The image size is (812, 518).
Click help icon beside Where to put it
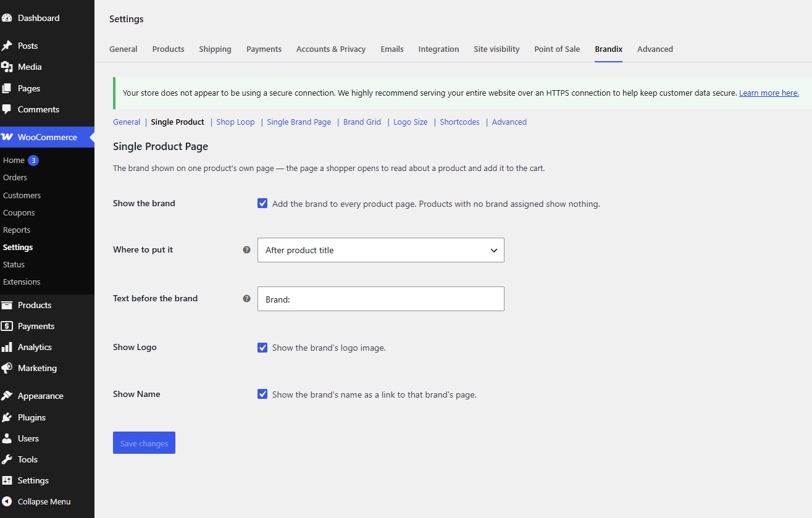point(247,250)
